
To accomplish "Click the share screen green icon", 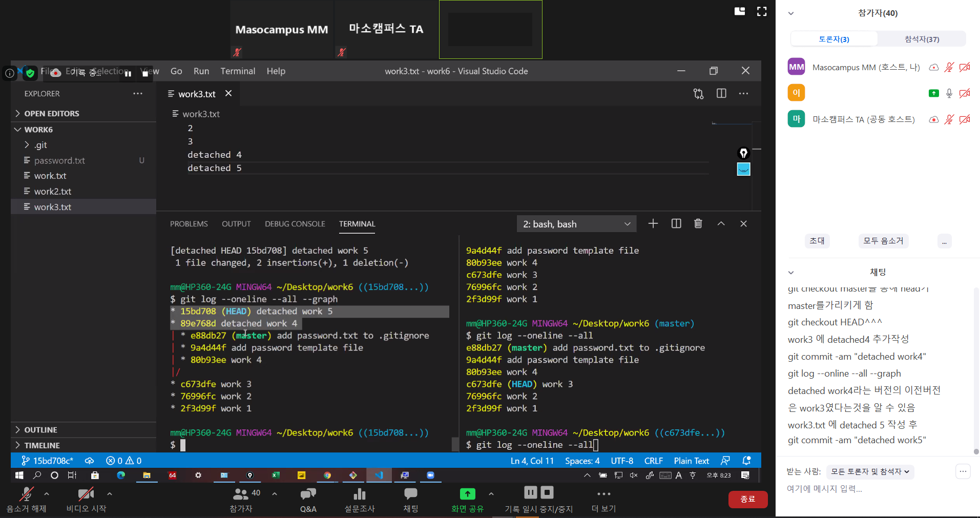I will [x=467, y=494].
